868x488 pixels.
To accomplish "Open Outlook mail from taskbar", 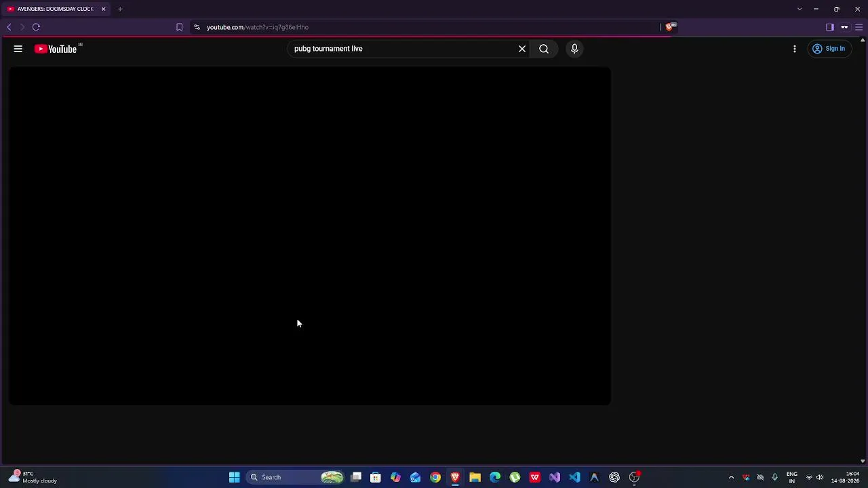I will point(415,477).
